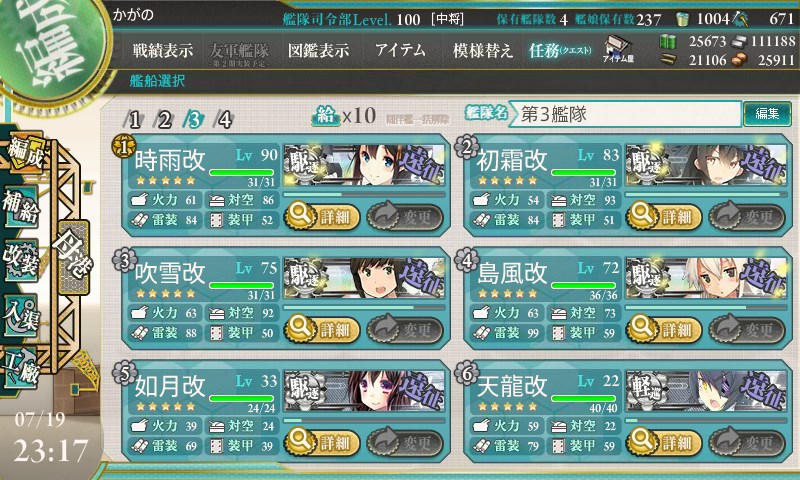Open 任務 (クエスト) quest menu
The height and width of the screenshot is (480, 800).
(560, 50)
